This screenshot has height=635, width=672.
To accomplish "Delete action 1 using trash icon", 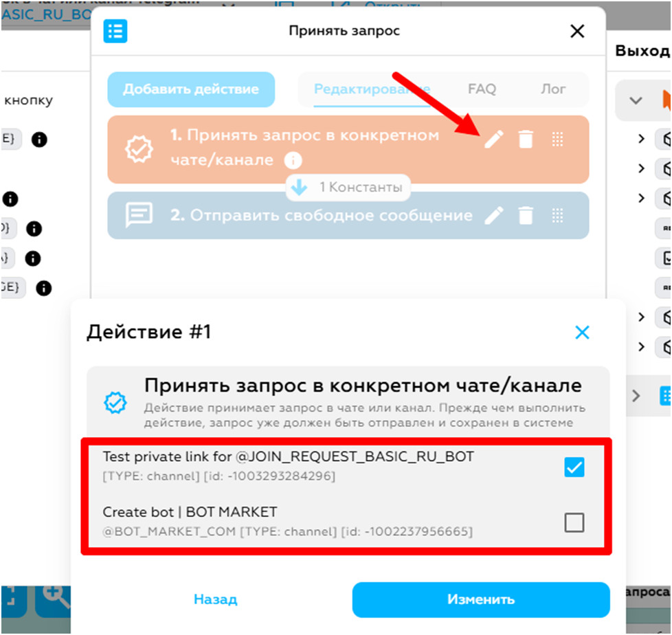I will click(526, 140).
